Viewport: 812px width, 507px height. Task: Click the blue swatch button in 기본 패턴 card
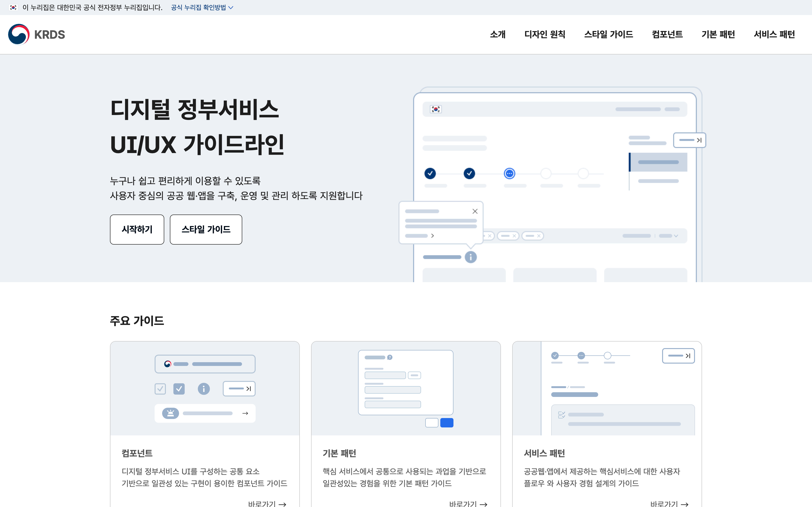(447, 422)
